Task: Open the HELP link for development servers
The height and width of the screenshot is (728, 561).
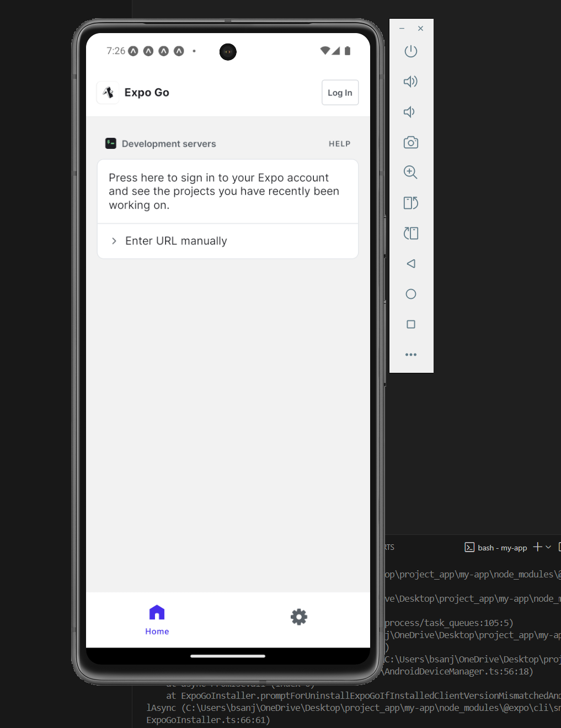Action: 340,144
